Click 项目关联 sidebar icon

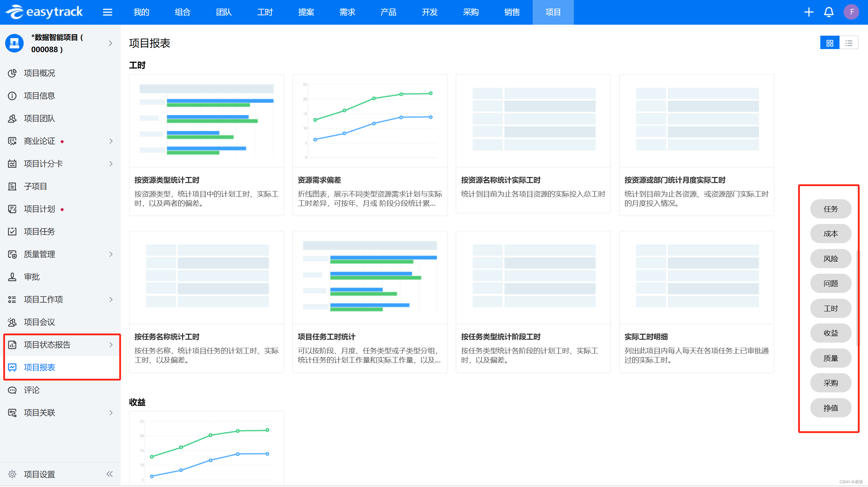click(12, 413)
